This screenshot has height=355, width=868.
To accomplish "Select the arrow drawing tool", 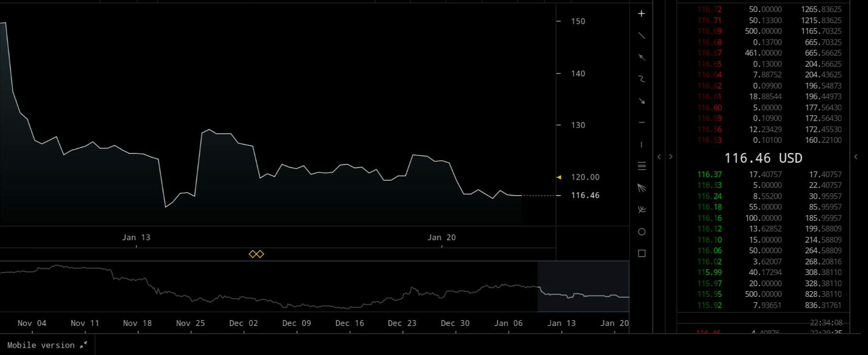I will point(641,101).
